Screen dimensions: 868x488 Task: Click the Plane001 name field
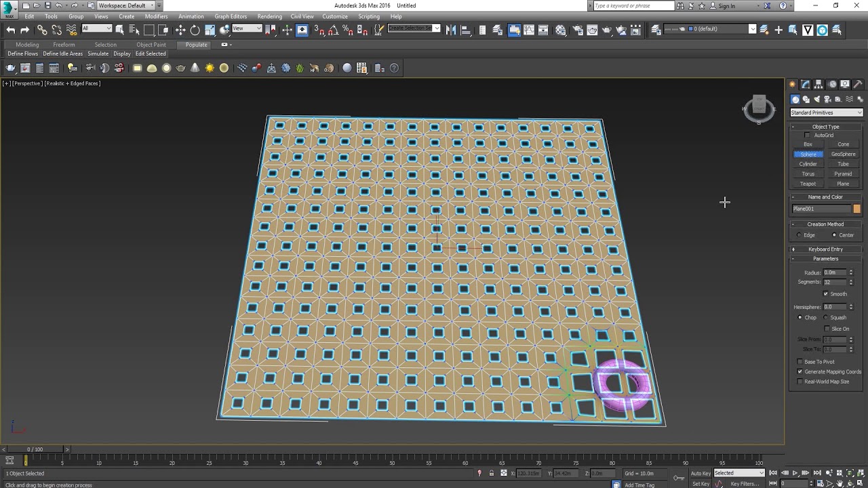(x=821, y=209)
